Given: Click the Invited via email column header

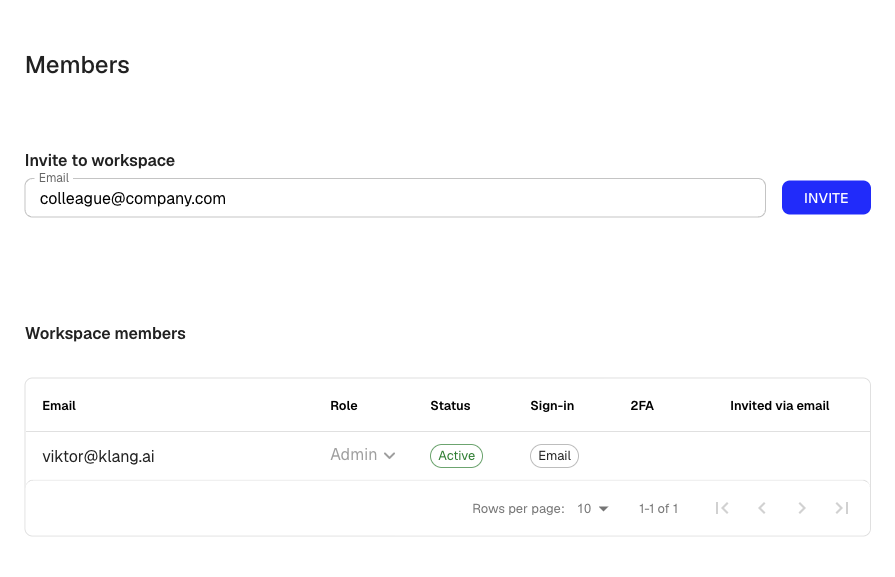Looking at the screenshot, I should coord(780,405).
